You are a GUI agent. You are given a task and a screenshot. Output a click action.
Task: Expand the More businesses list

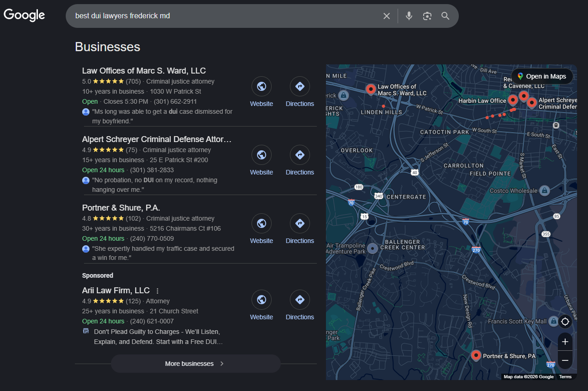pyautogui.click(x=195, y=364)
